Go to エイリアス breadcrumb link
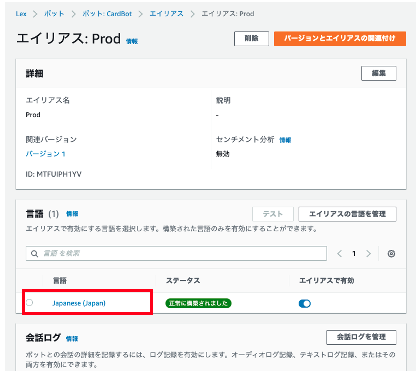Viewport: 417px width, 383px height. (166, 14)
